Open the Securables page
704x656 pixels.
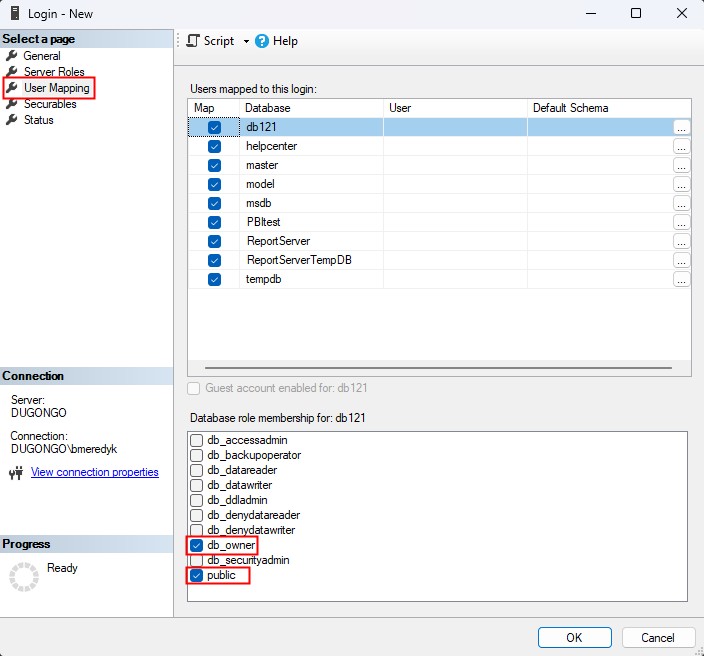tap(50, 104)
